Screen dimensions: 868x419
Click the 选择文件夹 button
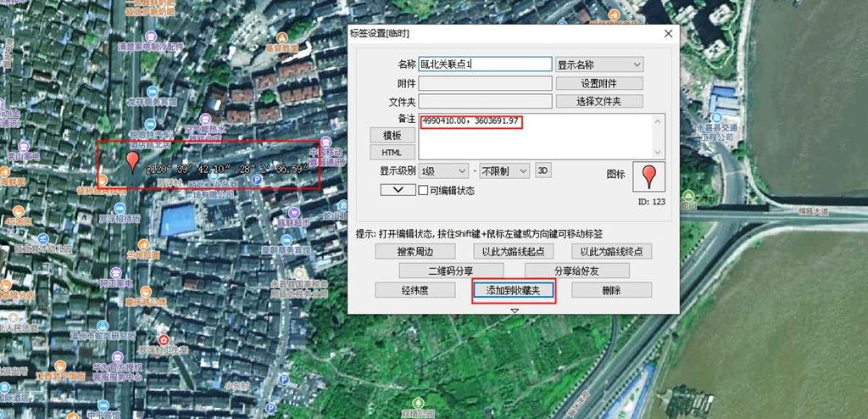(599, 102)
